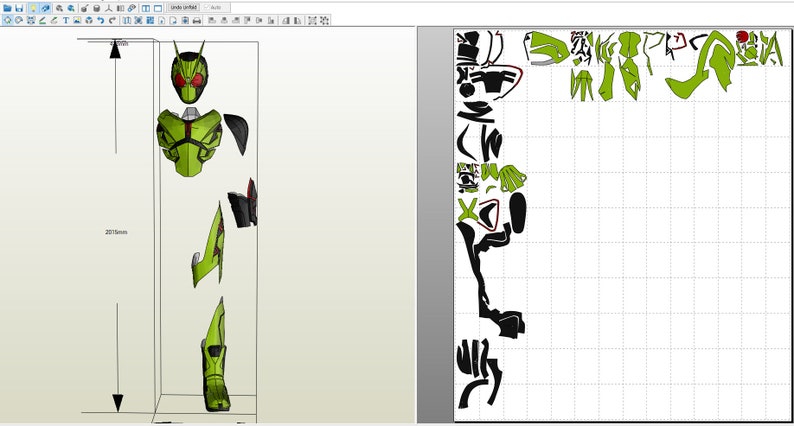Select the black oval piece in pattern

518,213
